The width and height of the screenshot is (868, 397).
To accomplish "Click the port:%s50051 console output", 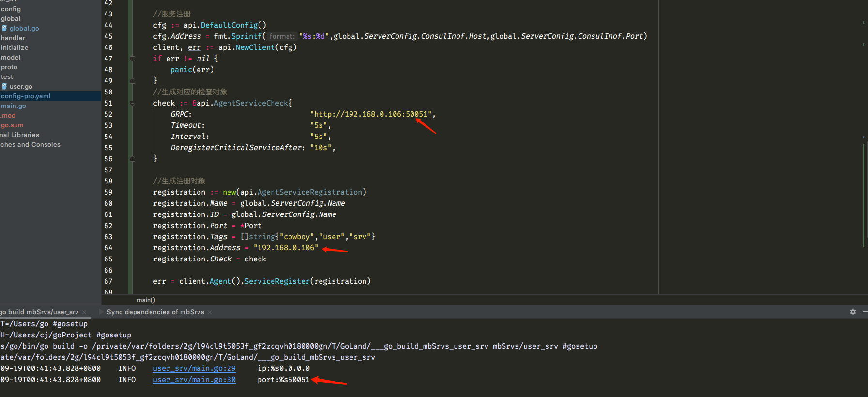I will 284,380.
